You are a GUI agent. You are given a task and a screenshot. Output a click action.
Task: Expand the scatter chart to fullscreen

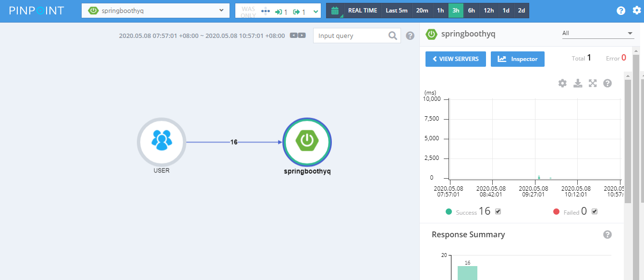click(592, 83)
